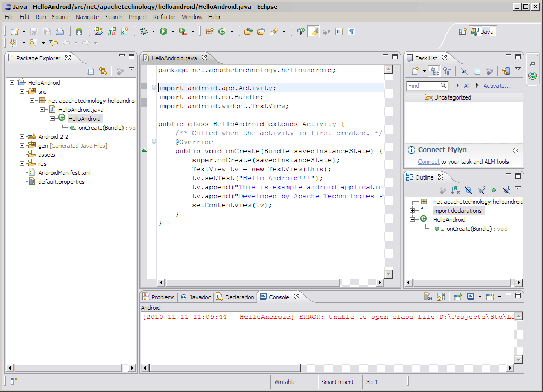Open the Outline view menu triangle
This screenshot has height=392, width=543.
pos(518,188)
